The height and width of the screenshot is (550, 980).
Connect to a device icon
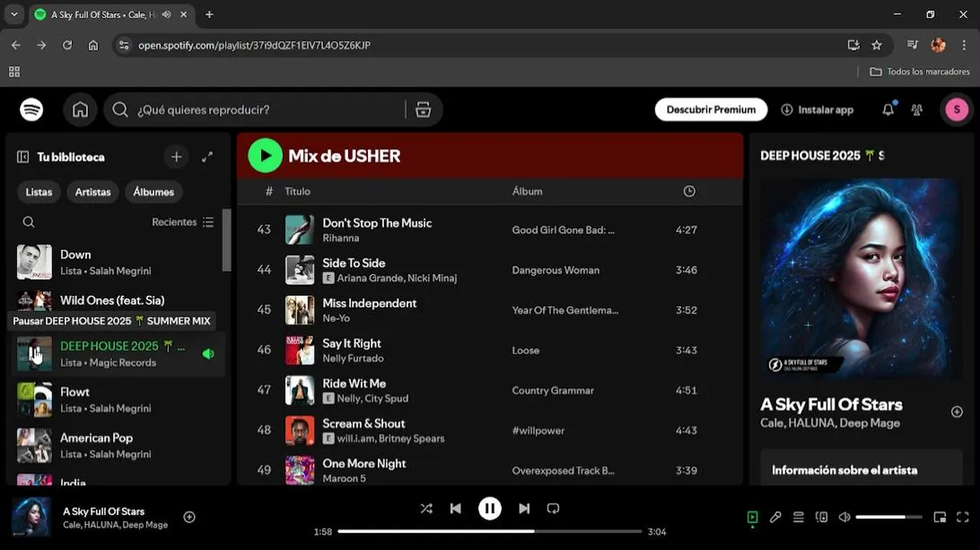point(821,517)
